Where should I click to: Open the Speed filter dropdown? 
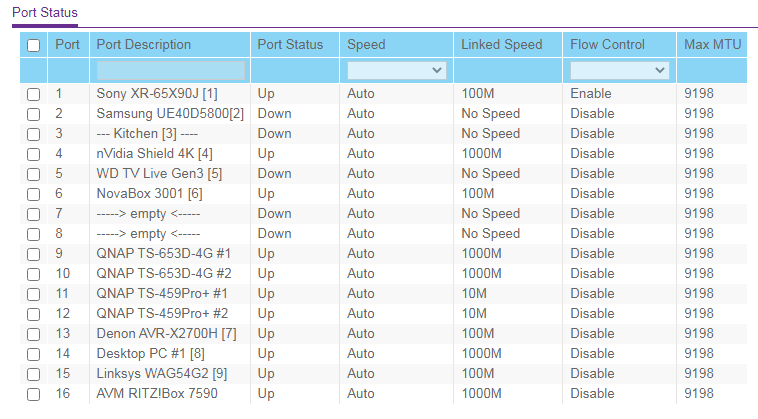pos(396,71)
